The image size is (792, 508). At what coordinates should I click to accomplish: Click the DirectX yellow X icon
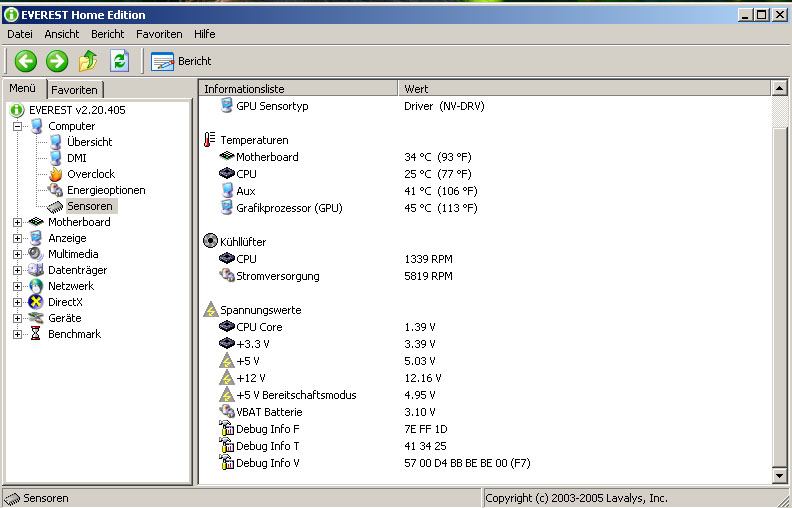36,302
